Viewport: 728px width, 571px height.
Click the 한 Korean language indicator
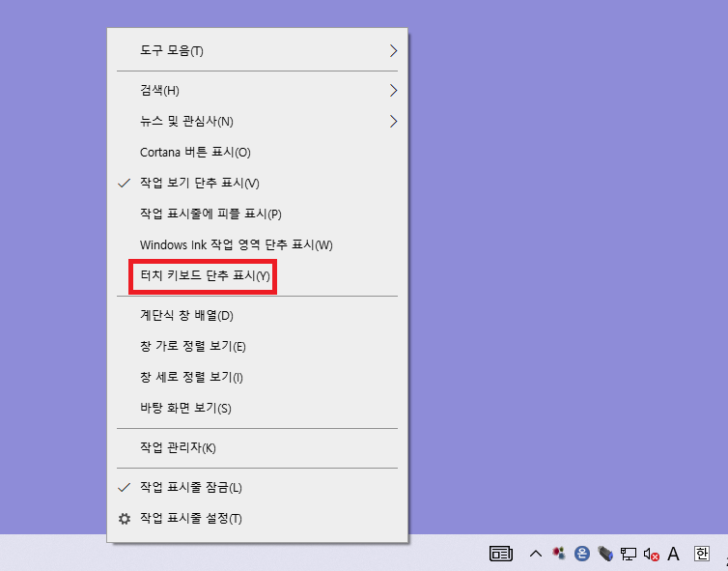(x=702, y=554)
